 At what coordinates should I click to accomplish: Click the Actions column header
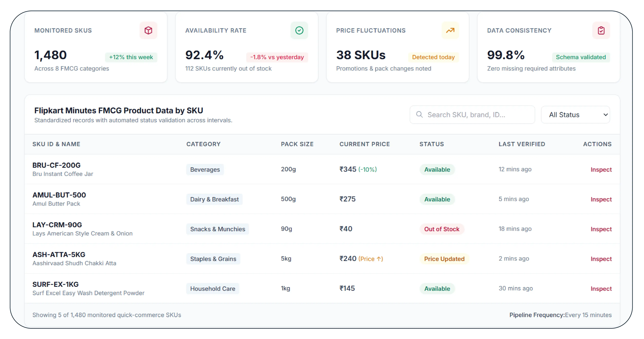tap(598, 144)
